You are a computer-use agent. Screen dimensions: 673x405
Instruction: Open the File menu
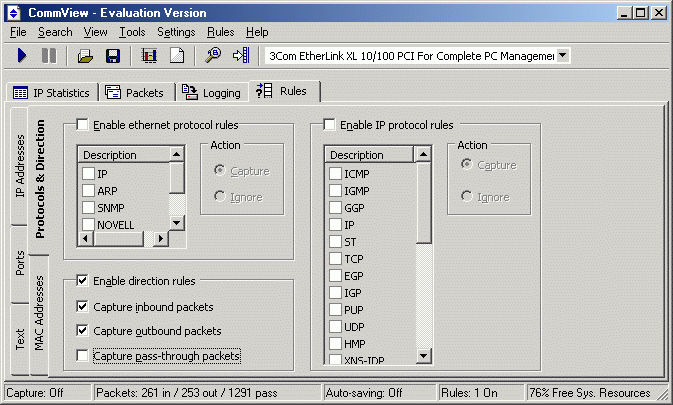(x=18, y=32)
